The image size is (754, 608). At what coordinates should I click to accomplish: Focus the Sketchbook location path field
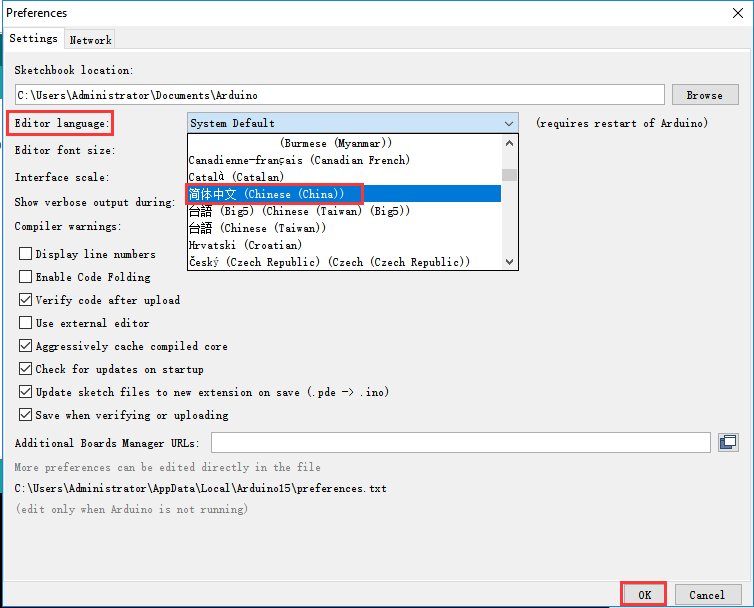pos(339,95)
